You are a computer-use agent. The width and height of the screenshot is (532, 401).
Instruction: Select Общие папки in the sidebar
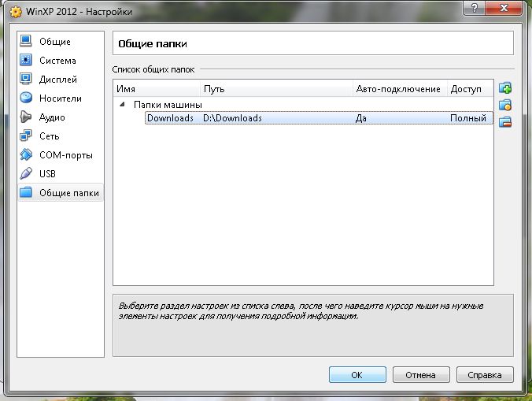[69, 193]
